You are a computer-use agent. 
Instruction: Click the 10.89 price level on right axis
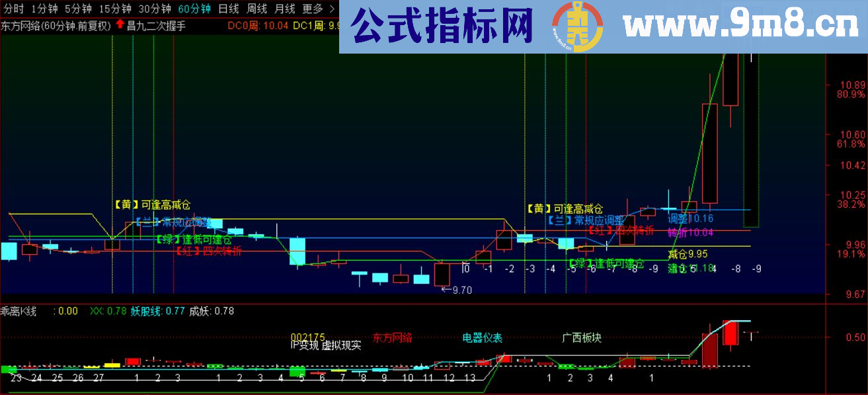coord(853,85)
